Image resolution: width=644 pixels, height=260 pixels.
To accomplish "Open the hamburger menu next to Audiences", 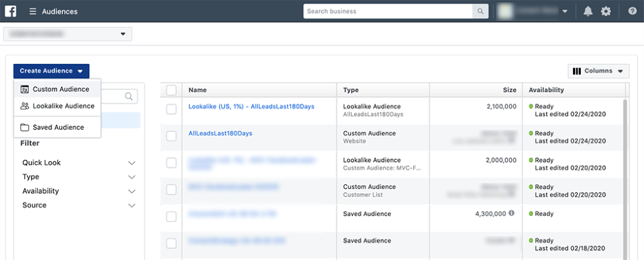I will (33, 12).
